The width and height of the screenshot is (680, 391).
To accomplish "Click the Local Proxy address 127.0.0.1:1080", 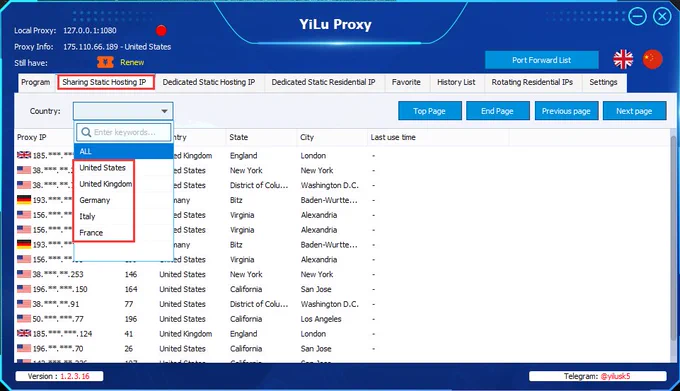I will 90,30.
